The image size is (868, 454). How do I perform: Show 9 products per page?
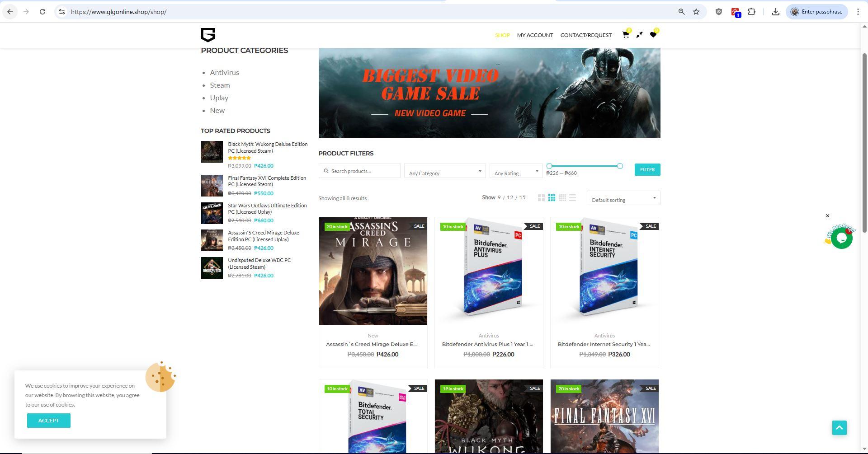499,198
